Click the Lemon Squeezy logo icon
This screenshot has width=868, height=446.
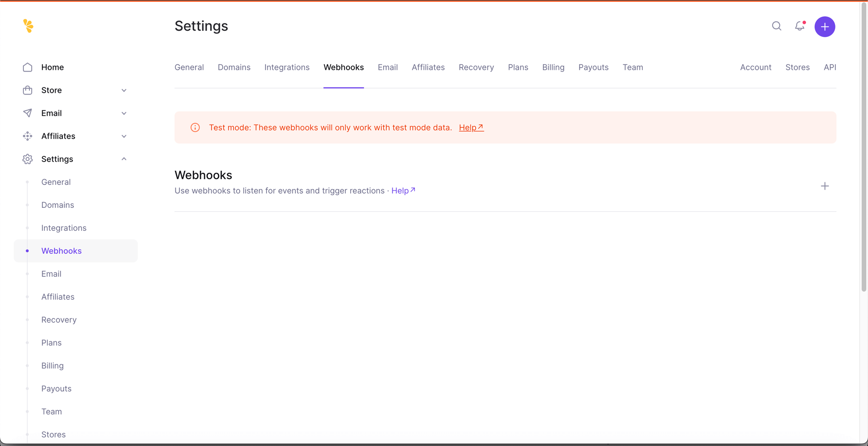[28, 26]
